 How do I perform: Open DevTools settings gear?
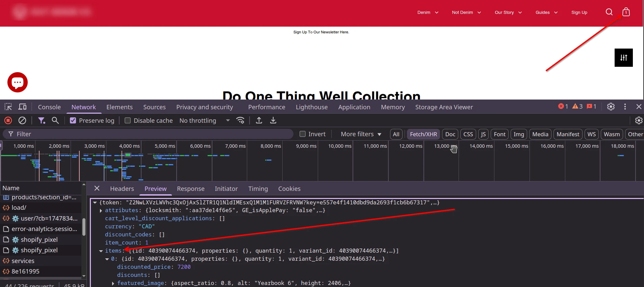611,107
